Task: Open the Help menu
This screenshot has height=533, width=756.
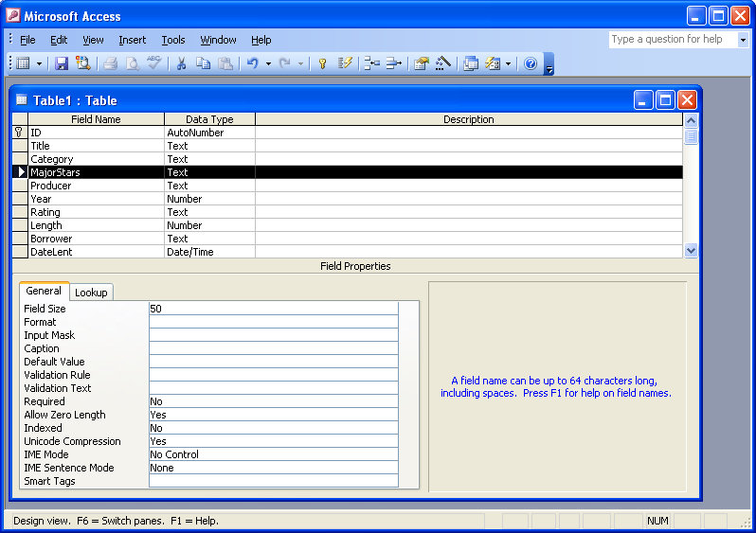Action: click(261, 40)
